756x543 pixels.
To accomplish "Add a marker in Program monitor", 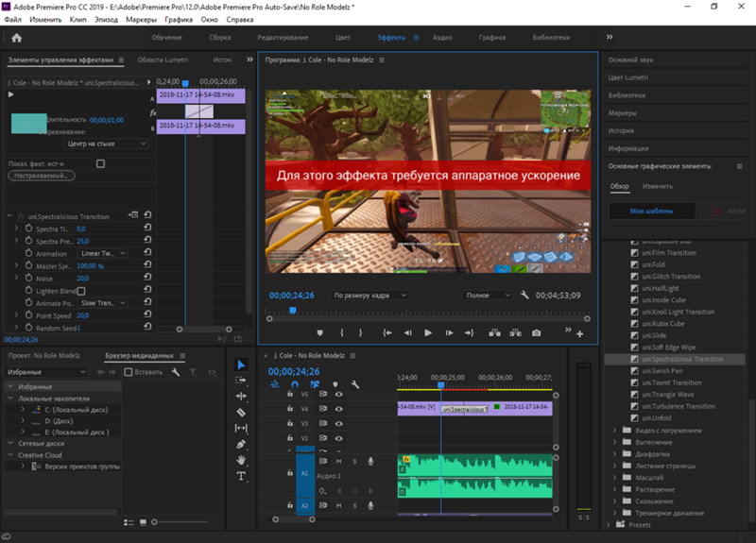I will pos(319,333).
